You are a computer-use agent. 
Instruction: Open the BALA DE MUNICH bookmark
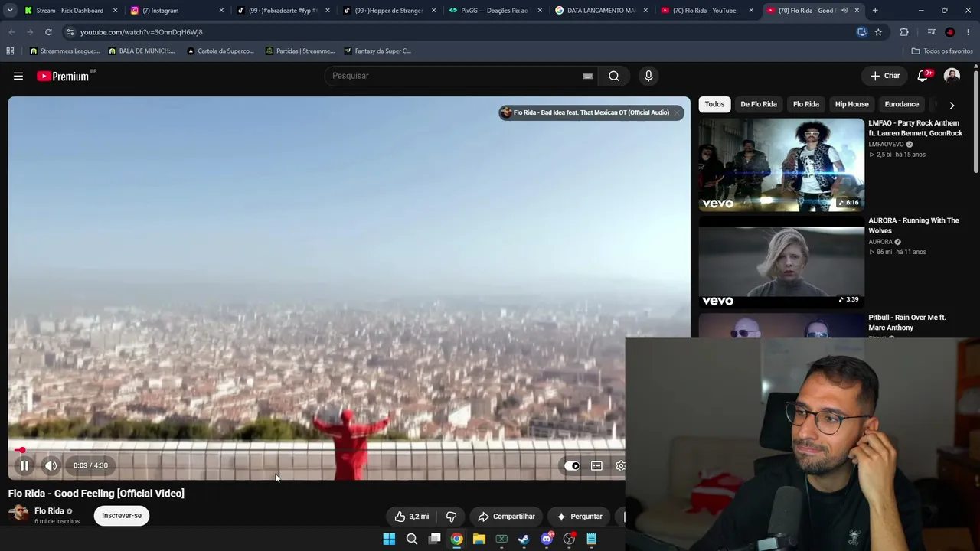pyautogui.click(x=142, y=51)
